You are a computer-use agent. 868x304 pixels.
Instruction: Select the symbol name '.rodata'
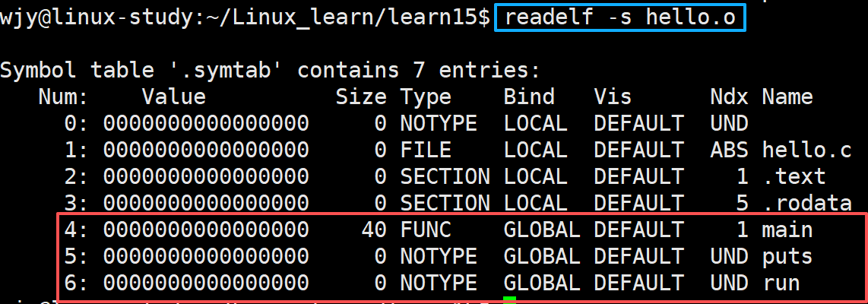pyautogui.click(x=806, y=203)
